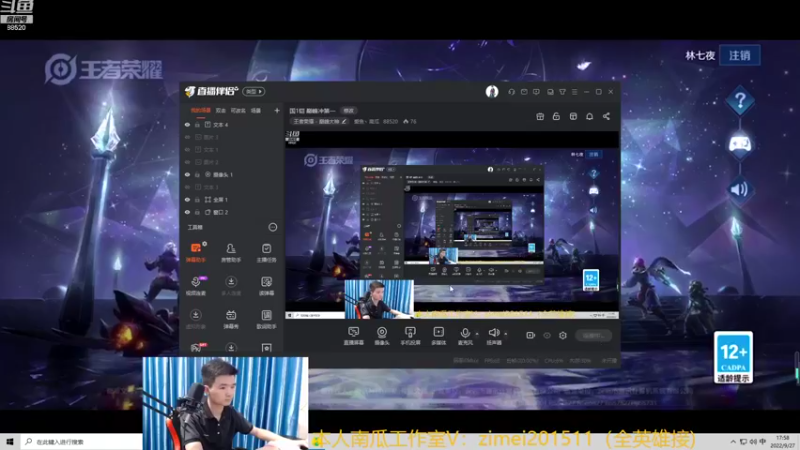Click the game sound speaker icon on right

tap(740, 190)
